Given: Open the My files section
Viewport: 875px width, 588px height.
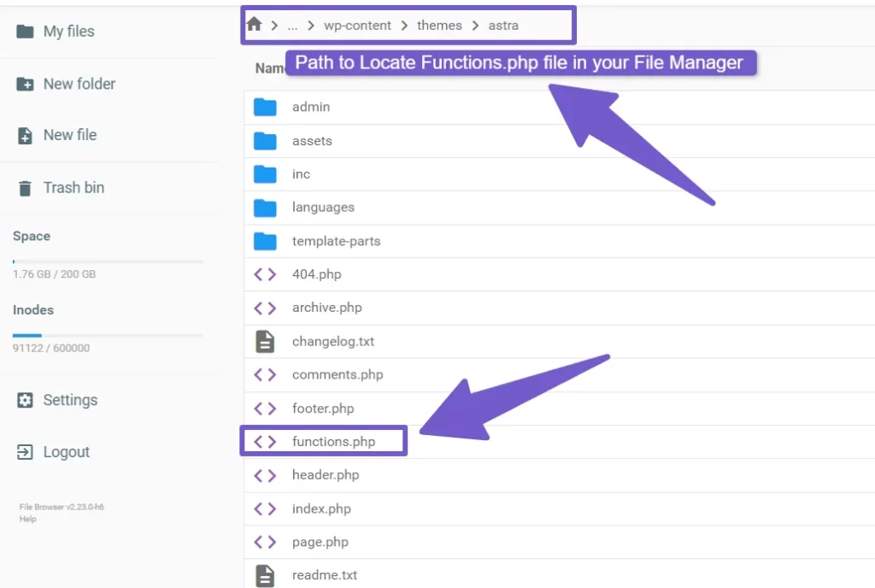Looking at the screenshot, I should click(x=68, y=32).
